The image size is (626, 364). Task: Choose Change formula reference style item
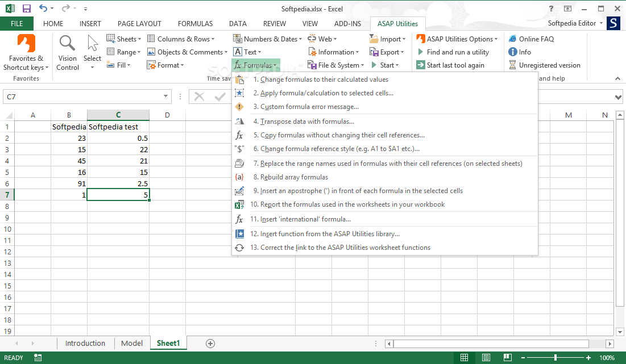[x=385, y=148]
